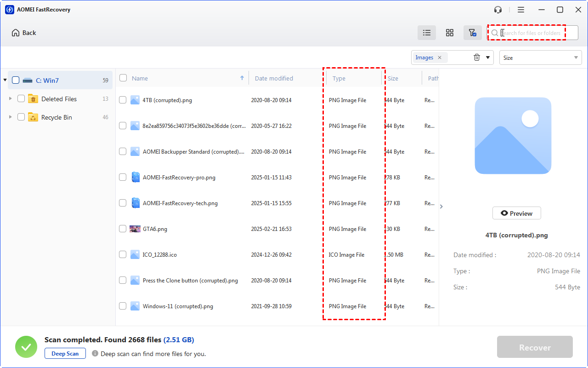
Task: Collapse the preview panel with the chevron
Action: [x=441, y=207]
